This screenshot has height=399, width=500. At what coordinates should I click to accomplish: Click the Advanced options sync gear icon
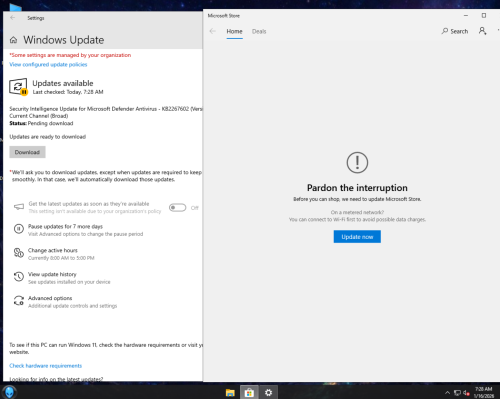tap(19, 301)
